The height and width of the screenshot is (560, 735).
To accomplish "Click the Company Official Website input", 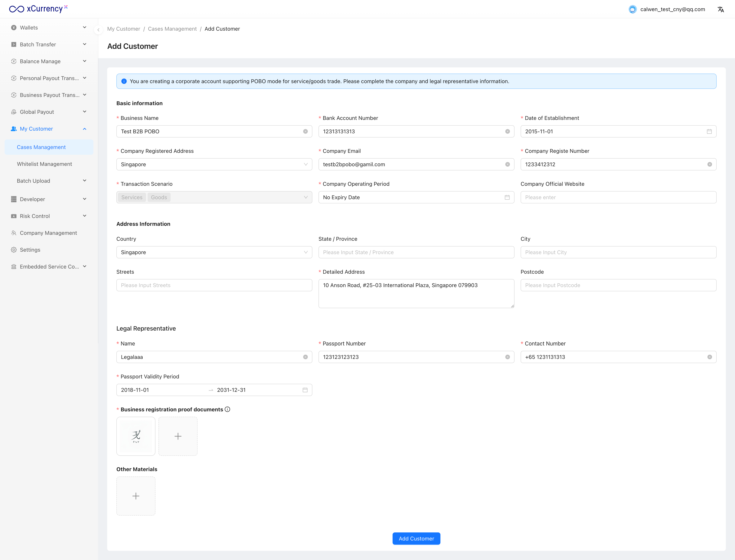I will click(x=618, y=197).
